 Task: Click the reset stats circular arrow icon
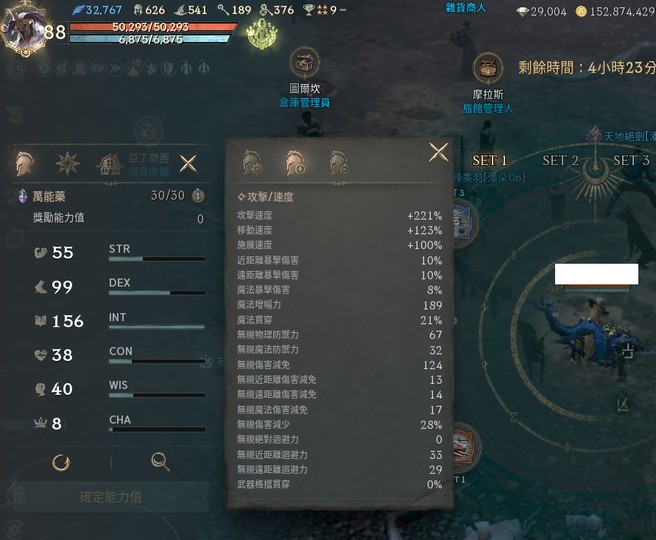pos(61,463)
